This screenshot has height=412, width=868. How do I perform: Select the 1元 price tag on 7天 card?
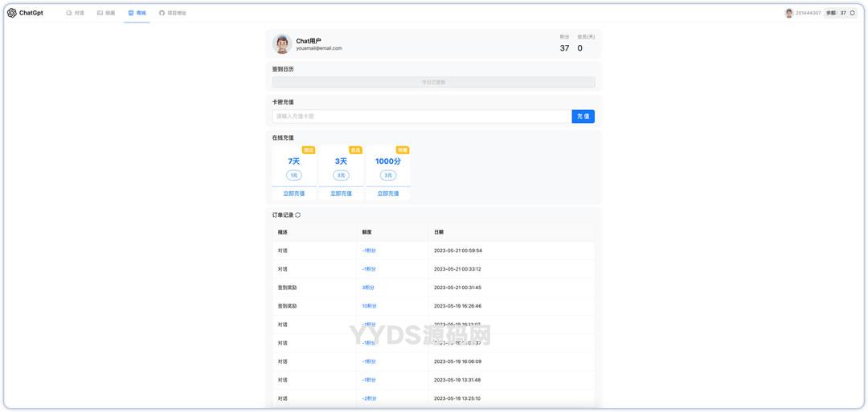pyautogui.click(x=294, y=175)
